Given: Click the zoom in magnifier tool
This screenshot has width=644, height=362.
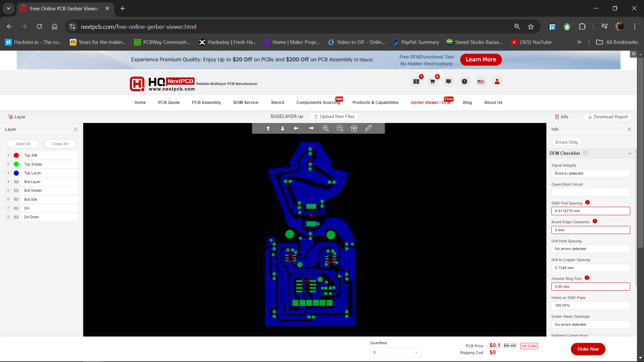Looking at the screenshot, I should point(325,128).
